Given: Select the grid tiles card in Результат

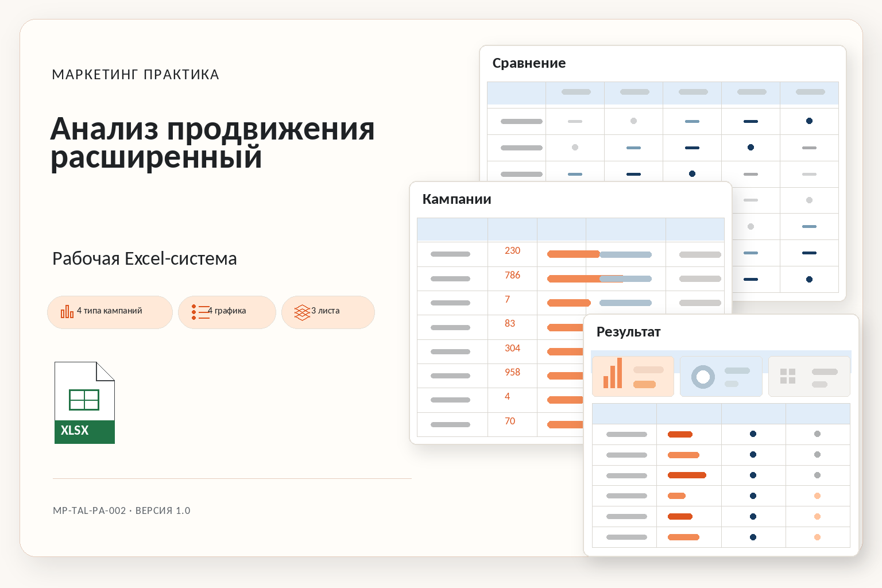Looking at the screenshot, I should [809, 376].
